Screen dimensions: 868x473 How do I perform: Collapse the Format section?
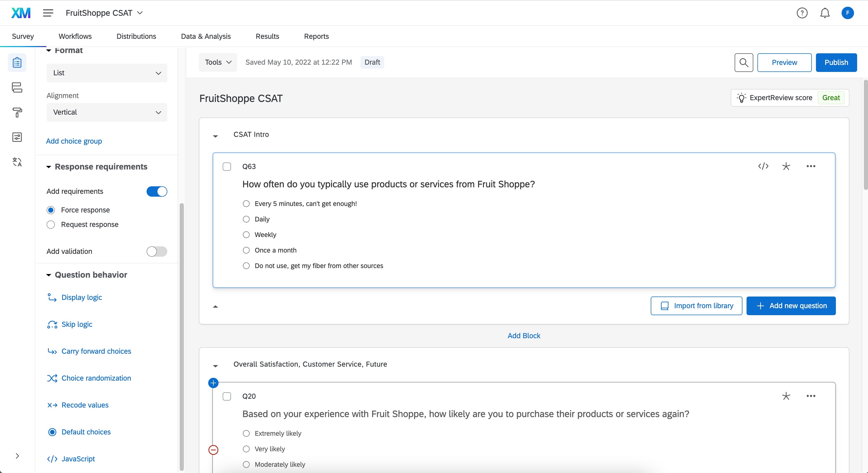(49, 50)
